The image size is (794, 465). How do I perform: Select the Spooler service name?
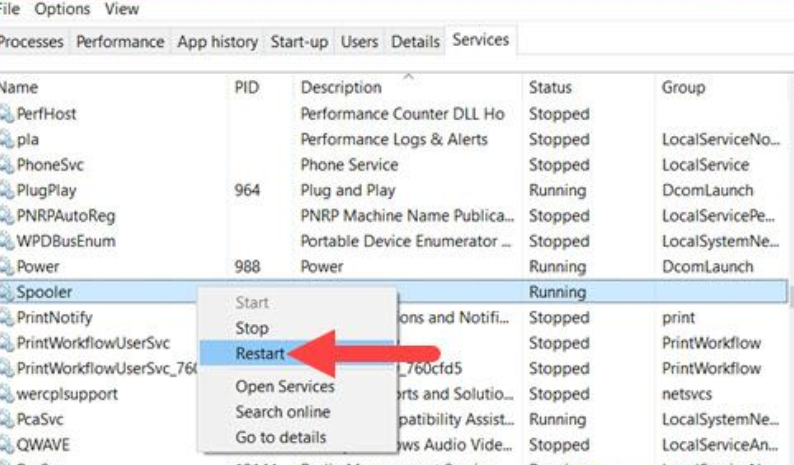pyautogui.click(x=44, y=292)
